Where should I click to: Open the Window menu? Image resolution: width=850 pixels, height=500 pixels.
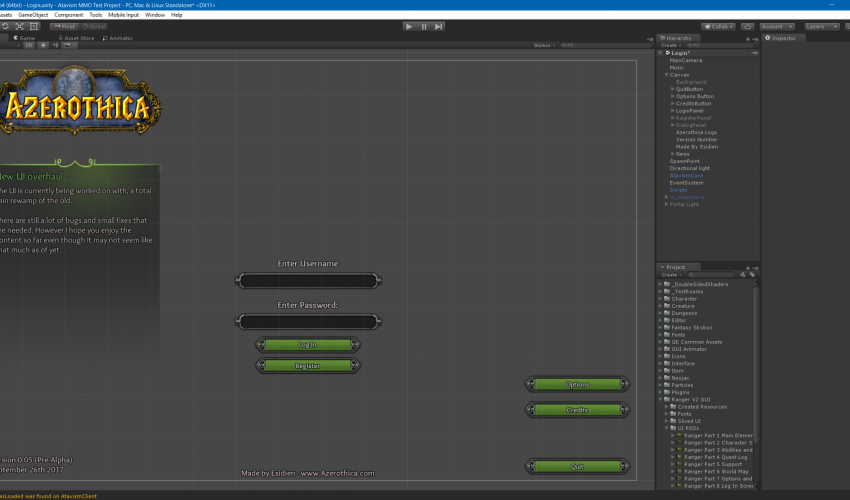[155, 15]
